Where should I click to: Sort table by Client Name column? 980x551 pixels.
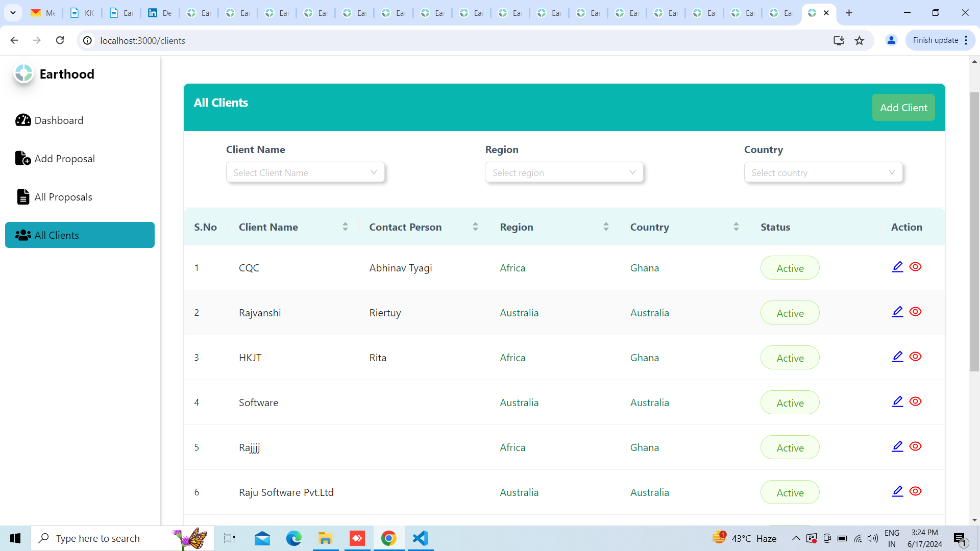(345, 227)
